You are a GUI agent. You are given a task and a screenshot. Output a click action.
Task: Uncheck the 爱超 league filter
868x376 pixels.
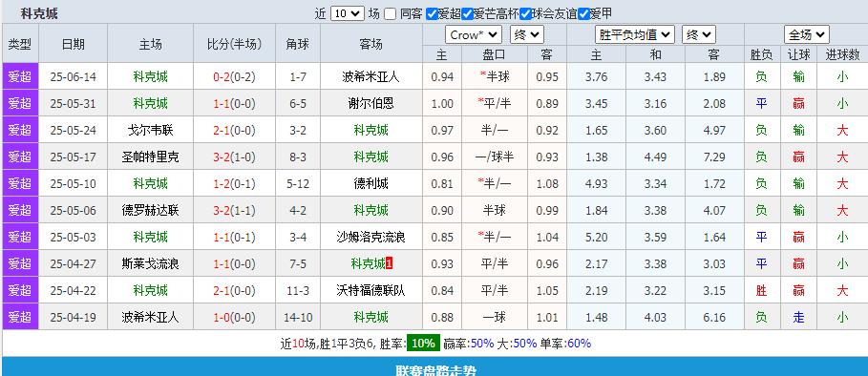pos(432,14)
